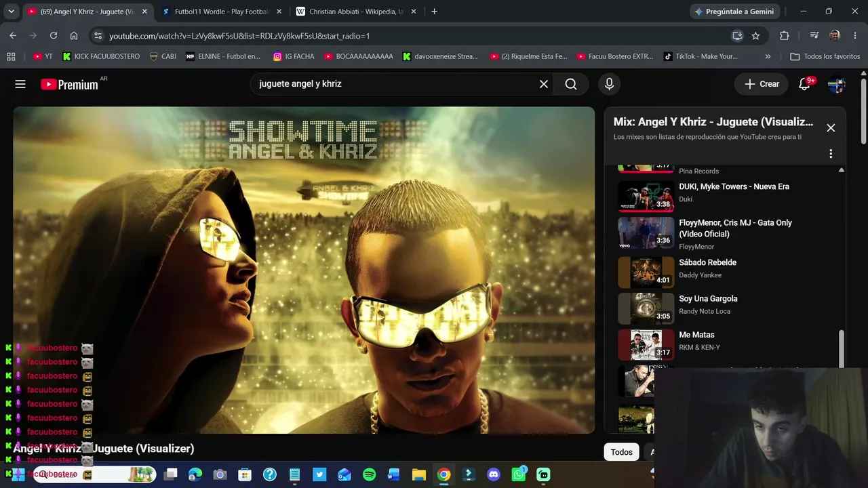Image resolution: width=868 pixels, height=488 pixels.
Task: Close the Christian Abbiati Wikipedia tab
Action: click(x=414, y=12)
